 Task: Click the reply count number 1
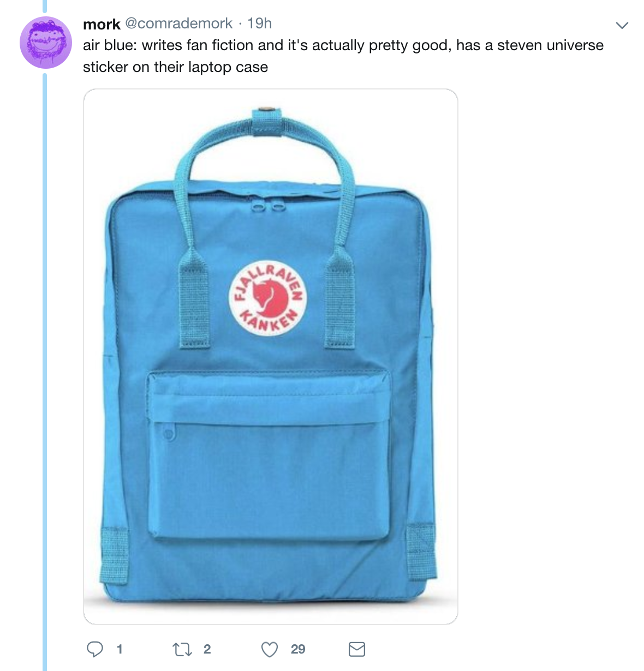point(120,649)
